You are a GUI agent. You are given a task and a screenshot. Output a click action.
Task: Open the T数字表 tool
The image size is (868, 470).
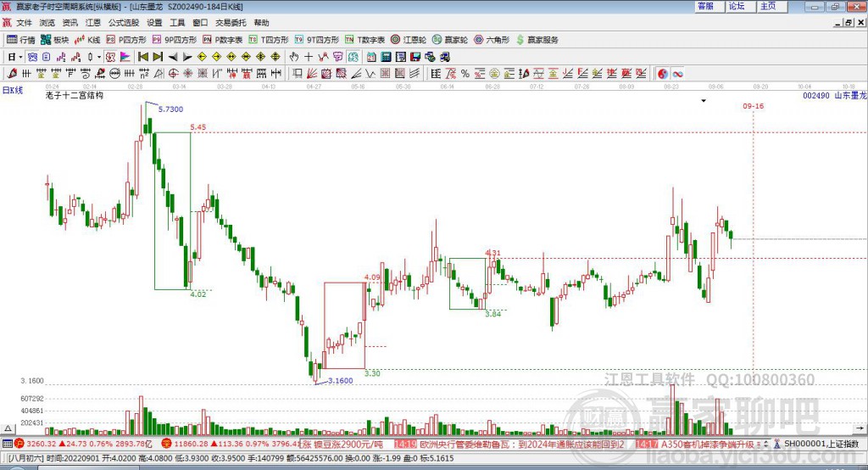click(364, 40)
